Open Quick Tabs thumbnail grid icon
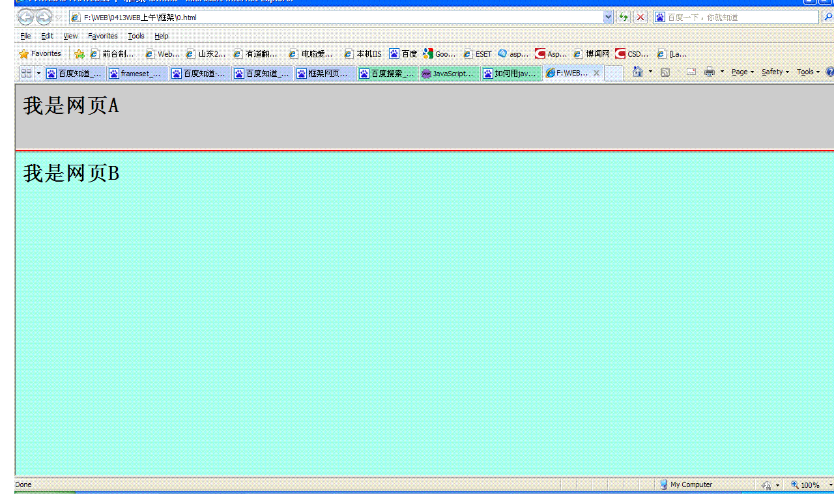 (x=26, y=74)
